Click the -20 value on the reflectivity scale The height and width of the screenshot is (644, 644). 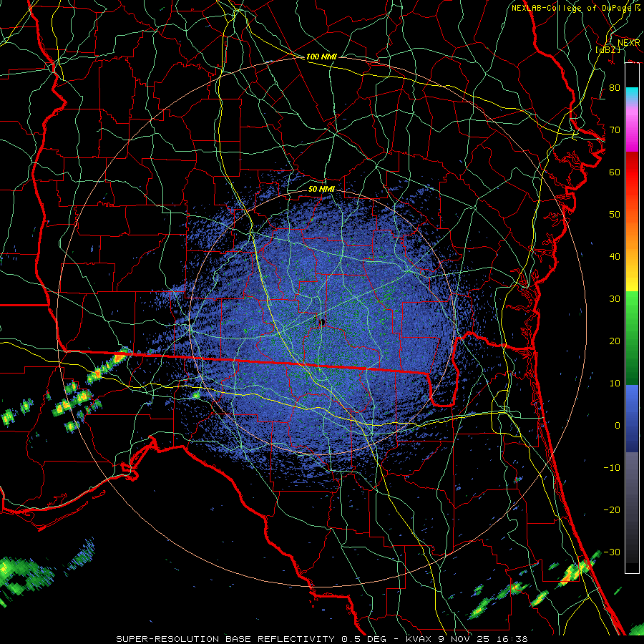tap(612, 510)
